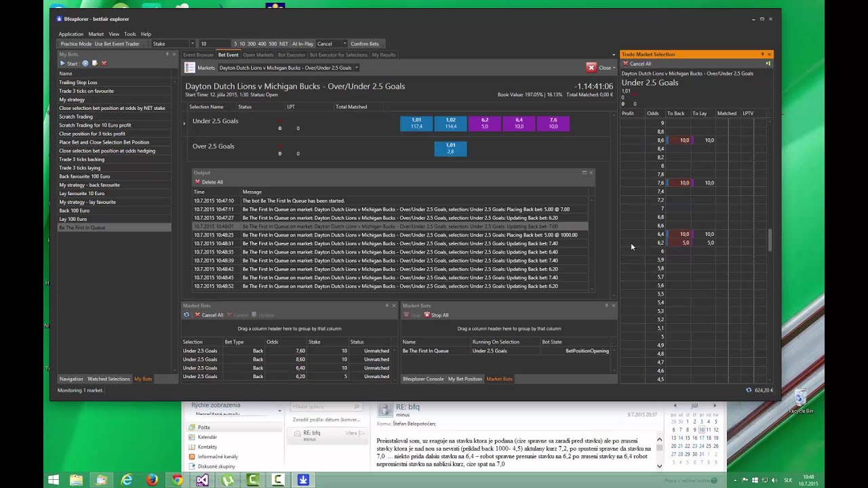Toggle Practice Mode

pyautogui.click(x=76, y=44)
